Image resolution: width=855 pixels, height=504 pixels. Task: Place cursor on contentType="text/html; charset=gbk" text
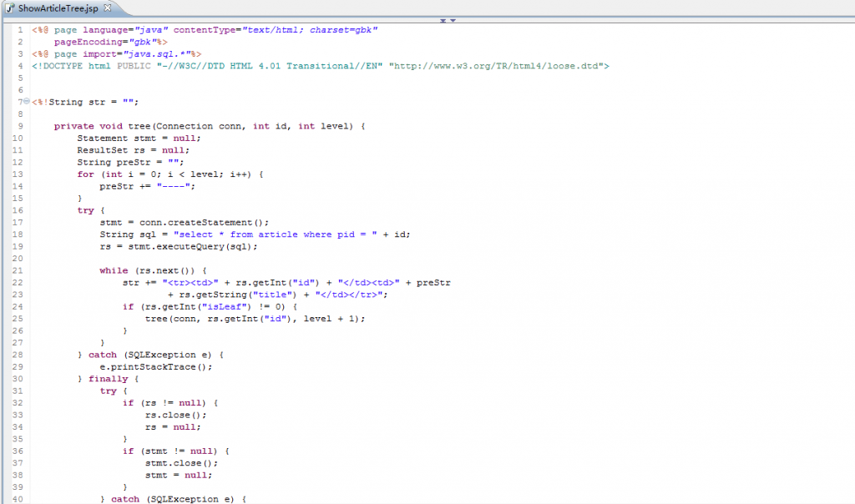(x=276, y=30)
